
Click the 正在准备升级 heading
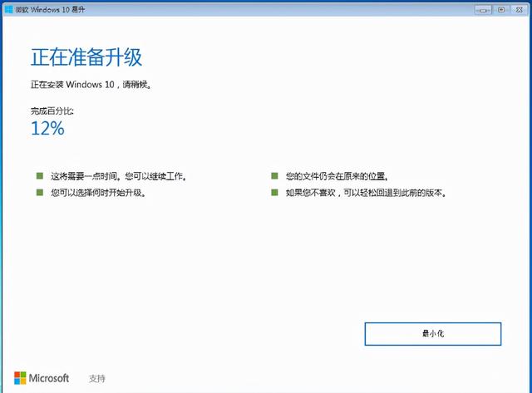(x=86, y=57)
